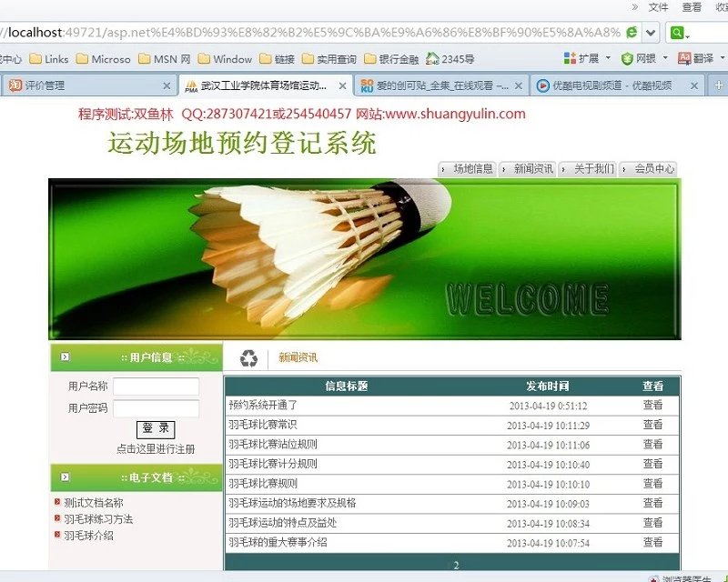Click the 浏览器医生 status bar icon
Viewport: 728px width, 582px height.
point(654,578)
